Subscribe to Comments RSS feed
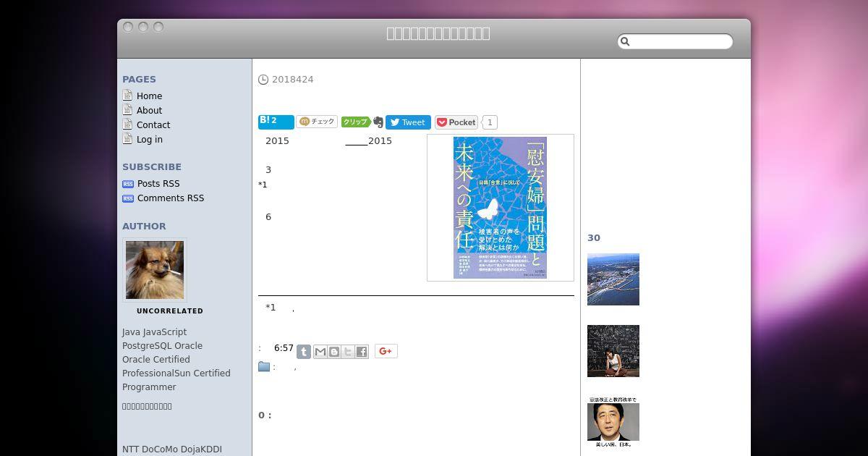The height and width of the screenshot is (456, 868). (x=171, y=198)
